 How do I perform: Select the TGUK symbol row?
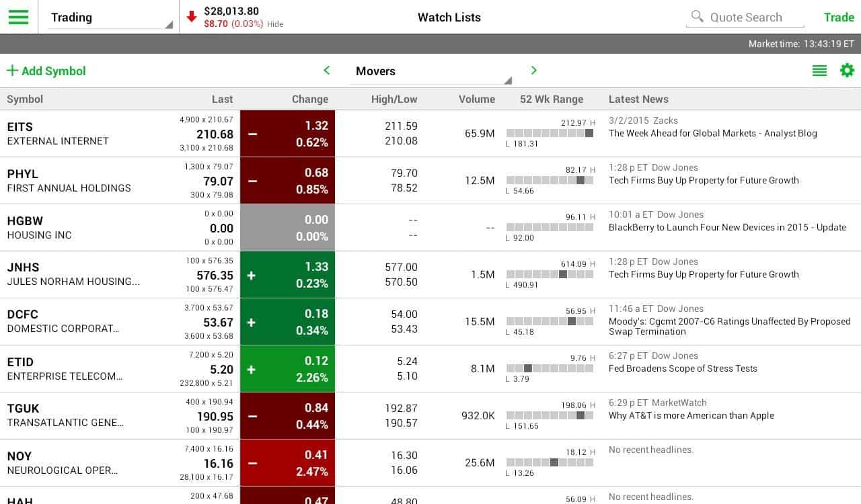coord(430,416)
